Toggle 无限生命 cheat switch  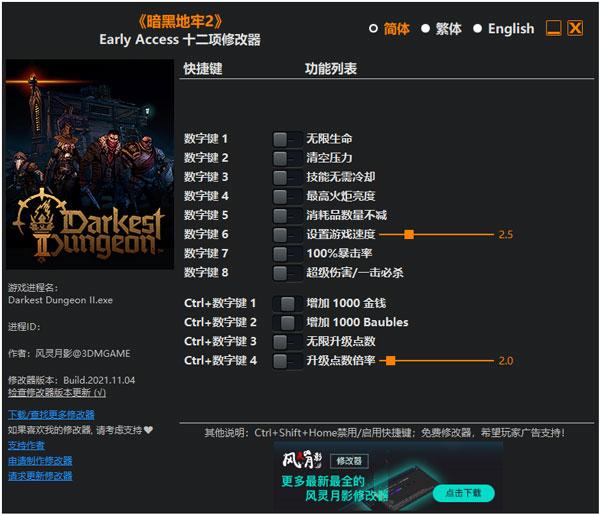tap(286, 139)
